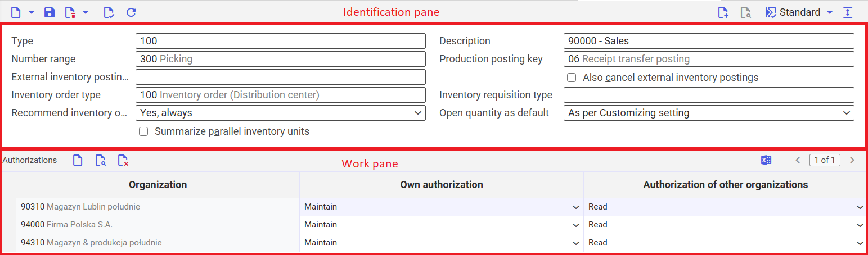The image size is (868, 255).
Task: Check Summarize parallel inventory units
Action: point(143,131)
